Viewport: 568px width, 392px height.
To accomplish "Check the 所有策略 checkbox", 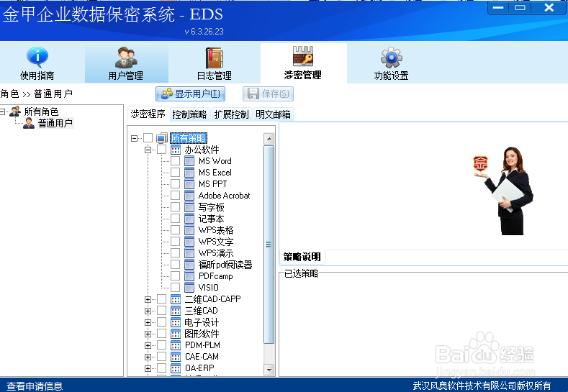I will [148, 138].
